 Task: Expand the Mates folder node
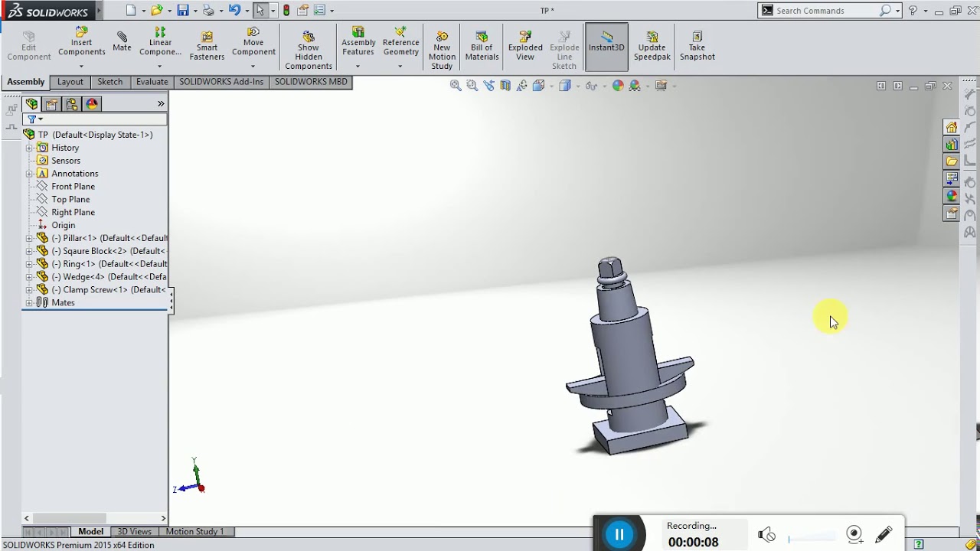[x=29, y=303]
